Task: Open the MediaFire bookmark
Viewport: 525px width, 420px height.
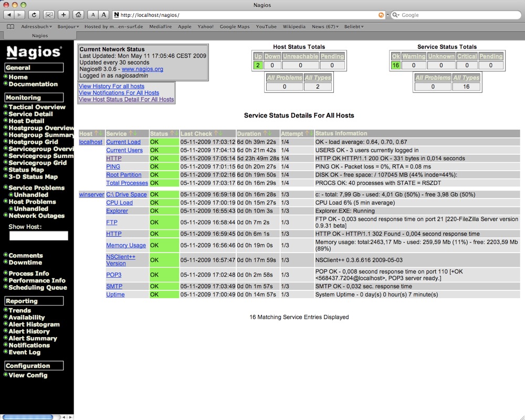Action: 160,27
